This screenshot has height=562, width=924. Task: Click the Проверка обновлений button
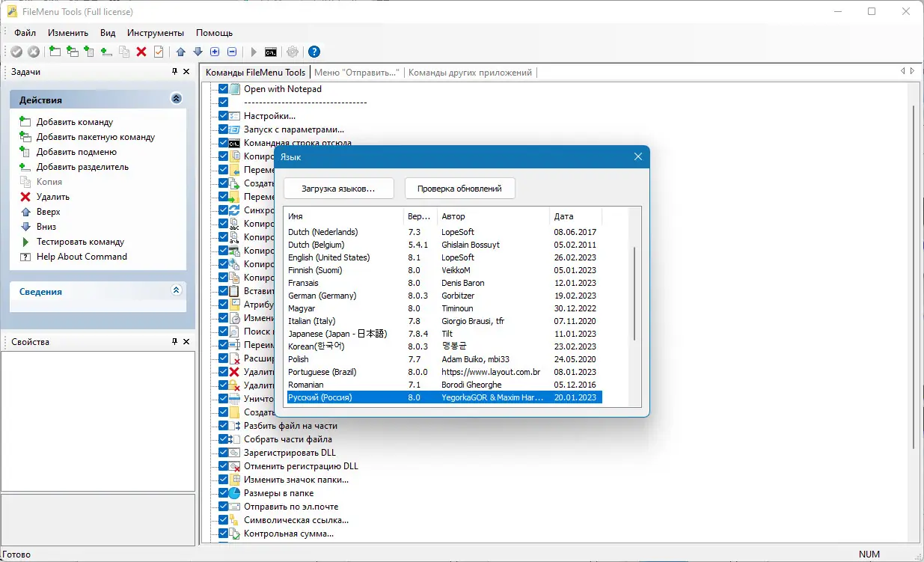[459, 189]
